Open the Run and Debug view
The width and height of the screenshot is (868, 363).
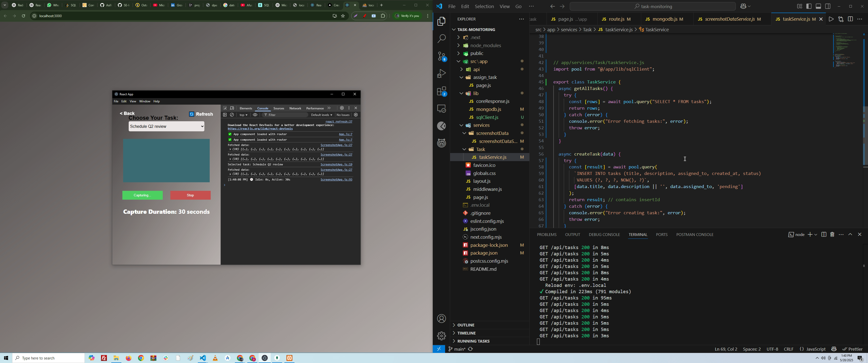pos(441,73)
